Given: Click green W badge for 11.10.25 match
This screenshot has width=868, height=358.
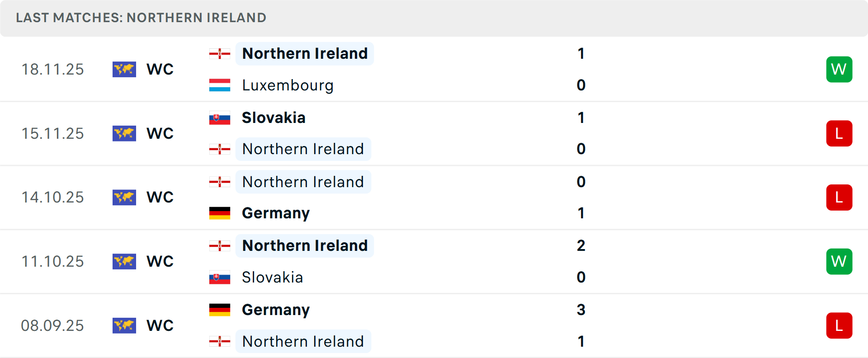Looking at the screenshot, I should [x=839, y=262].
